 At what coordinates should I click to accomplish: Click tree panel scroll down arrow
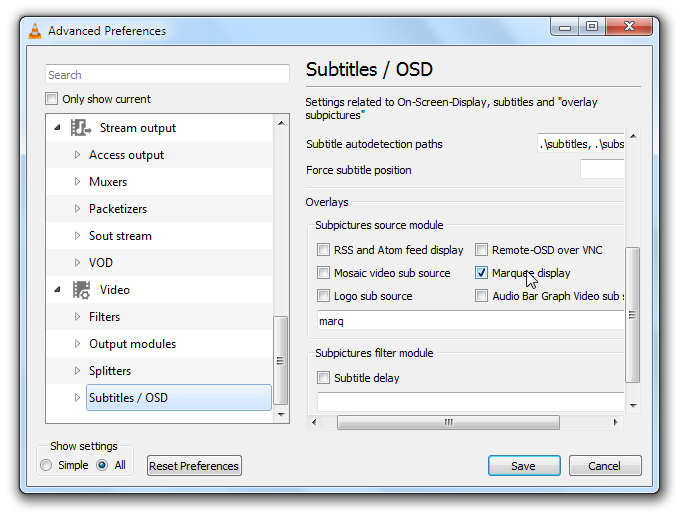pos(281,415)
